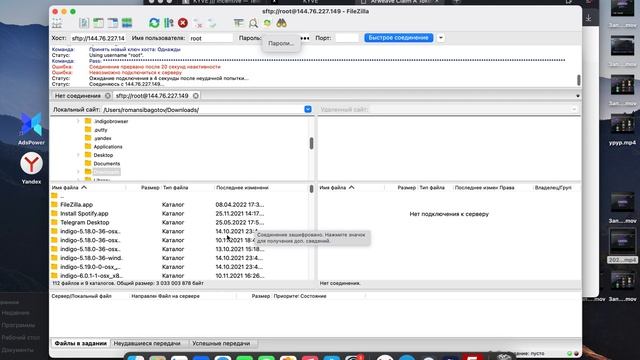The height and width of the screenshot is (360, 640).
Task: Toggle synchronized browsing icon
Action: pos(267,23)
